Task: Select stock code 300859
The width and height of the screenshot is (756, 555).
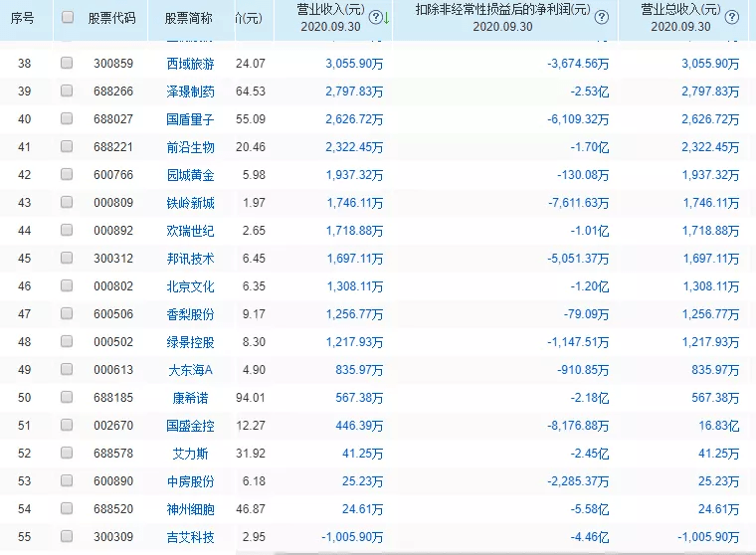Action: 113,64
